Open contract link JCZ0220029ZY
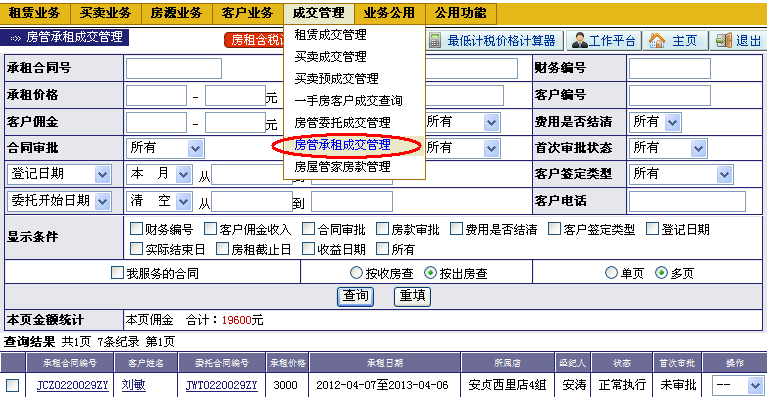 pos(72,385)
